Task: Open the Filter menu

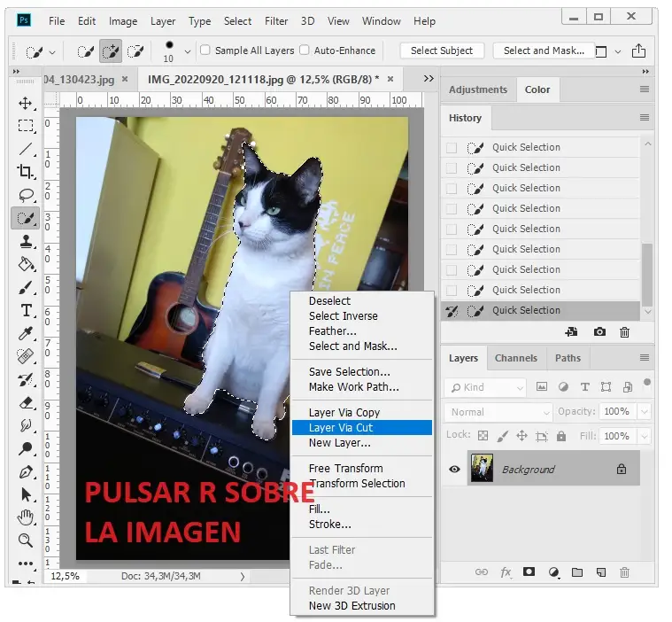Action: point(276,21)
